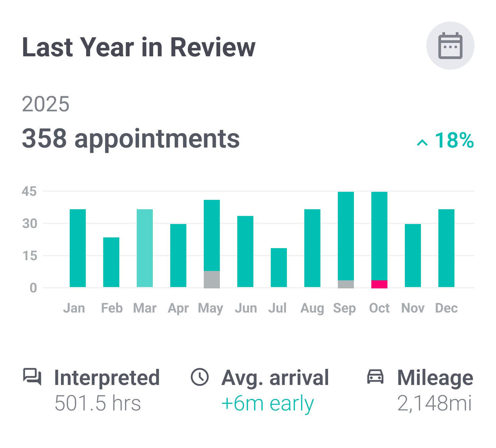This screenshot has width=496, height=448.
Task: Select the 501.5 hrs interpreted value
Action: point(98,402)
